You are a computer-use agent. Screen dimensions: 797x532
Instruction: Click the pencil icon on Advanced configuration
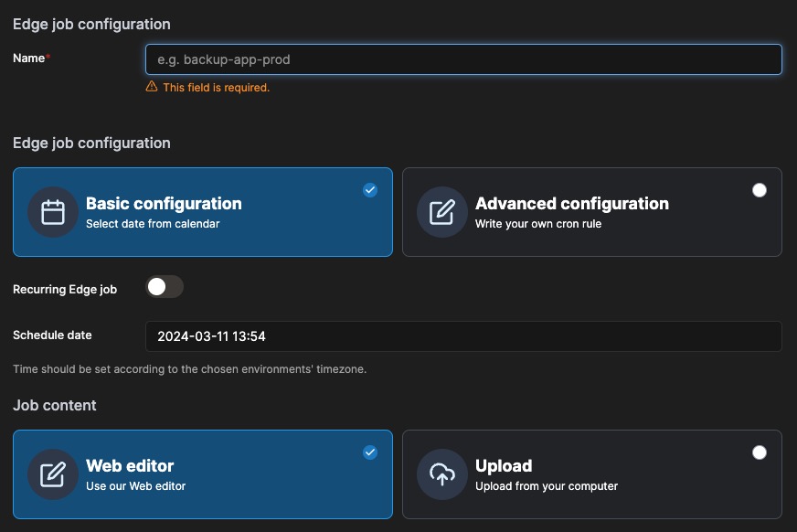441,212
